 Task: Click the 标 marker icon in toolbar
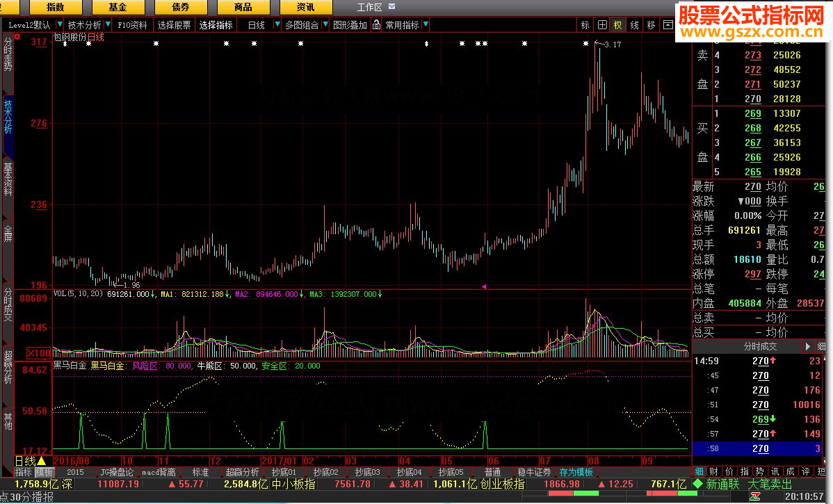pos(585,25)
